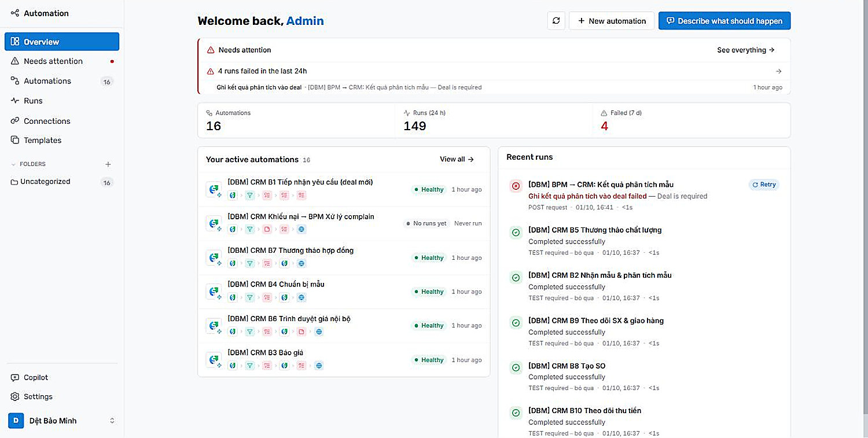Open the Automations count stat card
The image size is (868, 438).
[296, 120]
